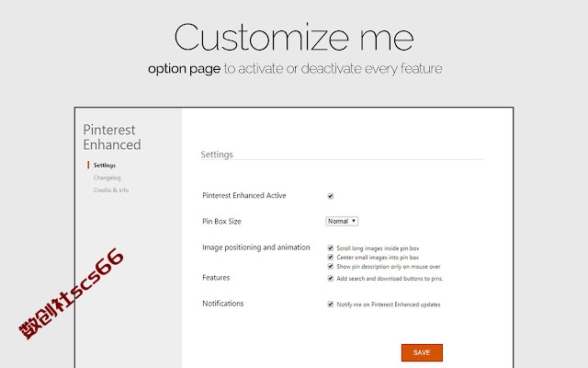Click the Image positioning and animation label
The height and width of the screenshot is (368, 588).
[x=256, y=247]
